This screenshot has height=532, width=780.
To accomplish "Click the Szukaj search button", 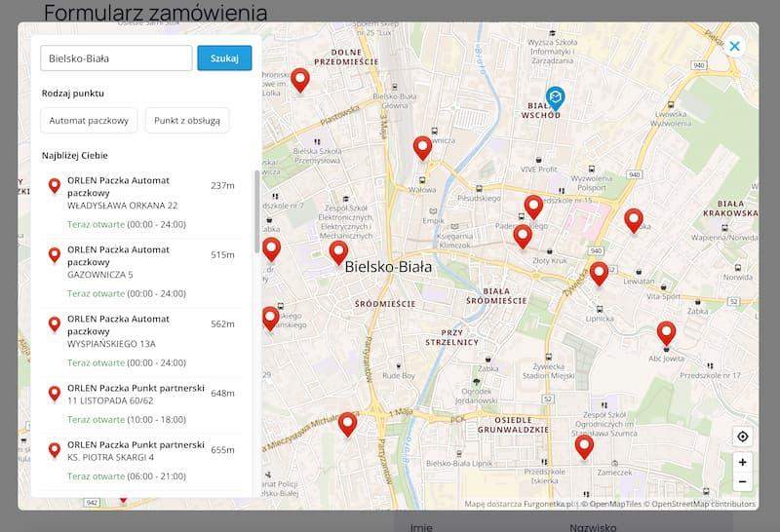I will tap(224, 58).
